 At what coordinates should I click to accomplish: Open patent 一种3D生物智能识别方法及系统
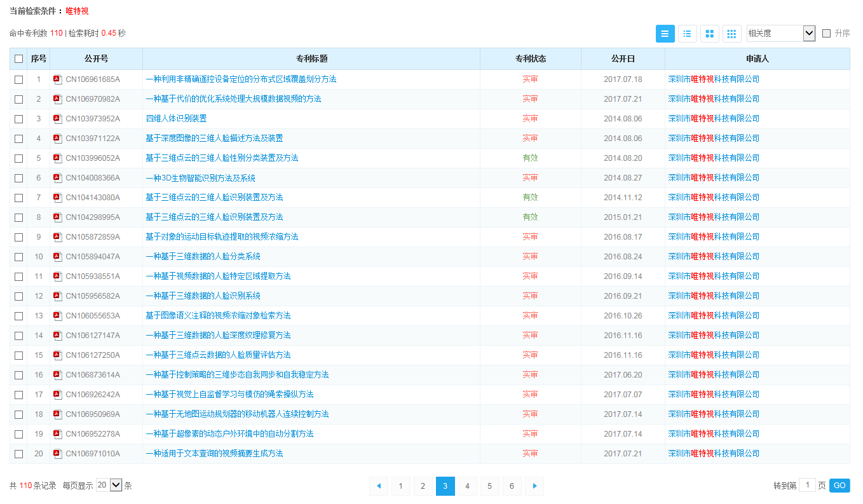201,178
